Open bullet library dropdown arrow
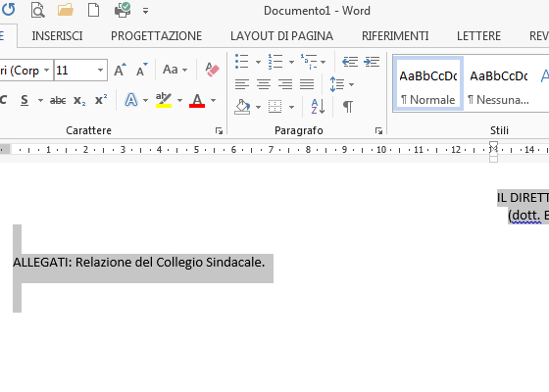Screen dimensions: 549x392 click(x=258, y=62)
